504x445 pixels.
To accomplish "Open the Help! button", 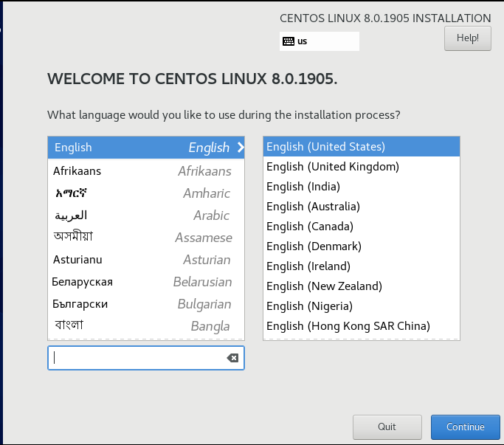I will tap(468, 38).
